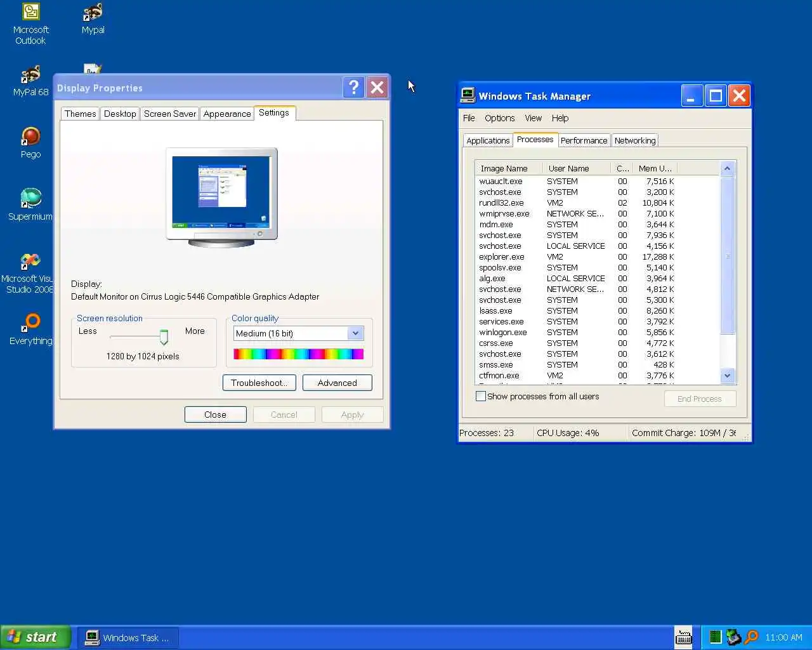Open the Applications tab in Task Manager

pyautogui.click(x=488, y=140)
